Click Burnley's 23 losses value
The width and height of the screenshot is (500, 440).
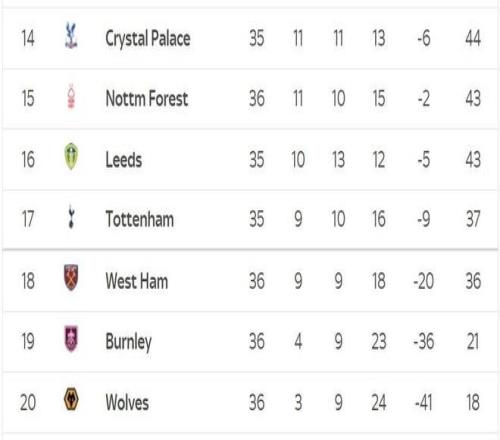(379, 342)
